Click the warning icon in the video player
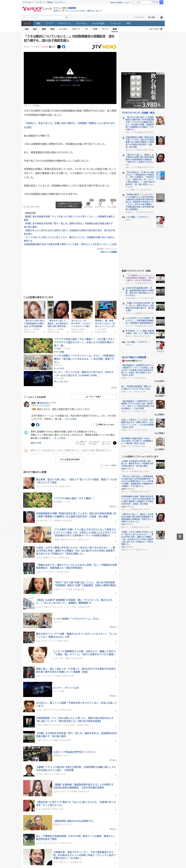The image size is (186, 868). pos(70,71)
